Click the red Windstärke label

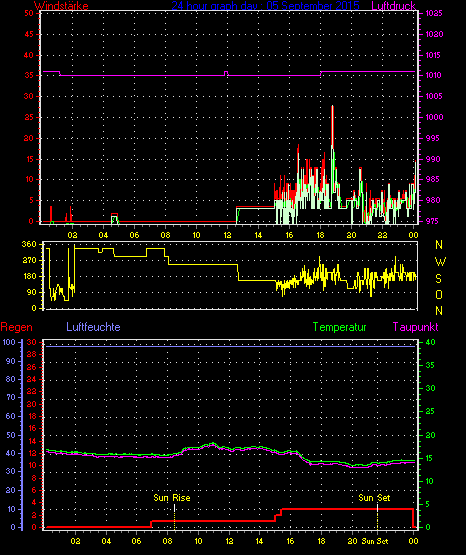pyautogui.click(x=61, y=6)
